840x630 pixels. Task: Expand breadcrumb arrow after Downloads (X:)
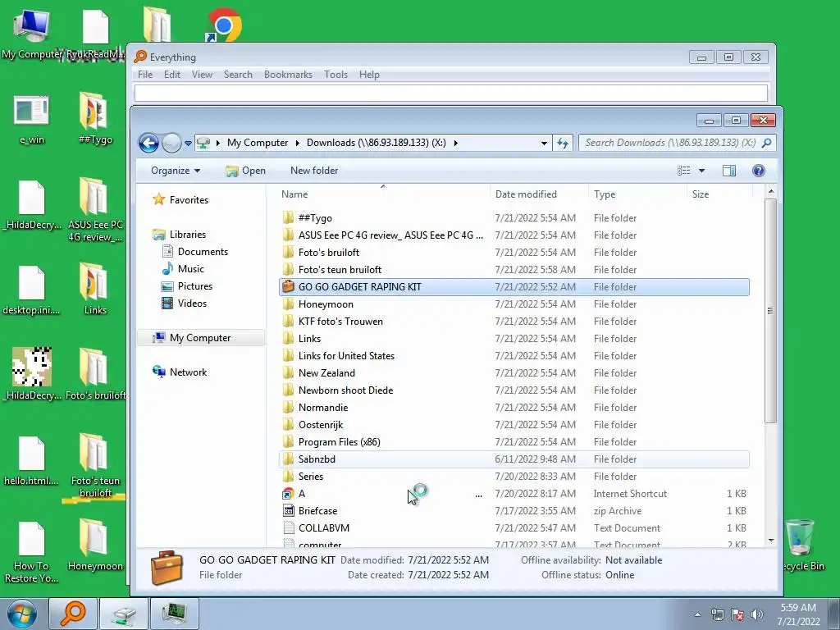tap(455, 143)
